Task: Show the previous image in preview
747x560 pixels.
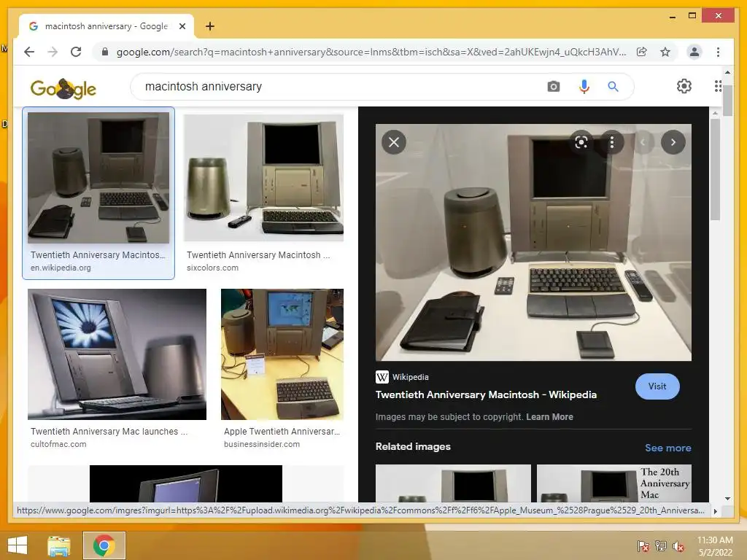Action: coord(643,142)
